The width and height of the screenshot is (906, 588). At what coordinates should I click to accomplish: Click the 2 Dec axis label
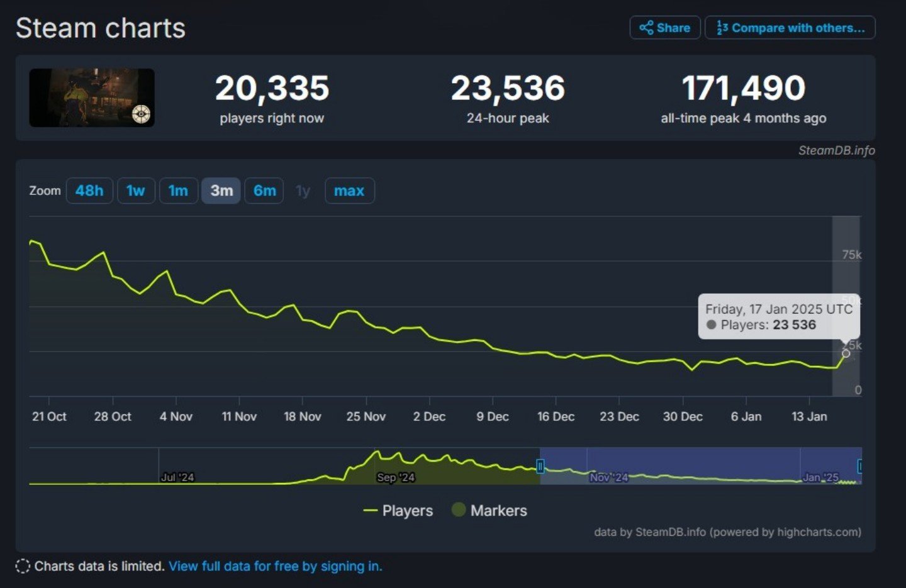click(x=429, y=416)
